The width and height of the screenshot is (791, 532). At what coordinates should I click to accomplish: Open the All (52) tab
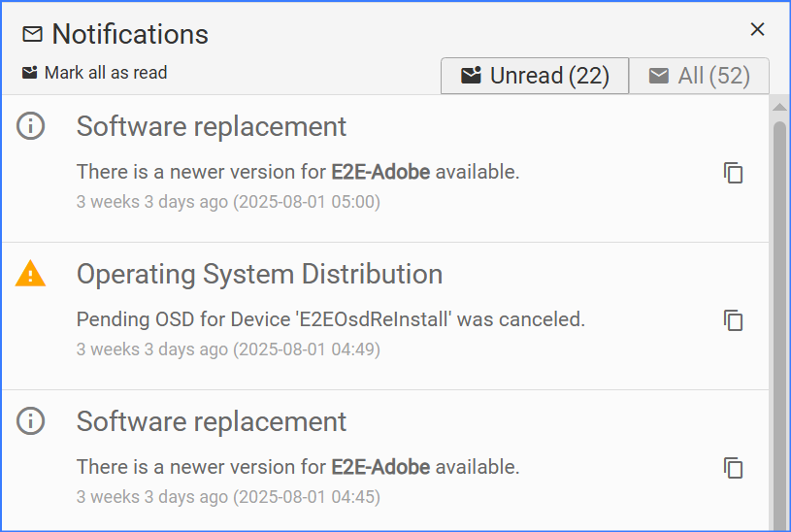coord(699,76)
